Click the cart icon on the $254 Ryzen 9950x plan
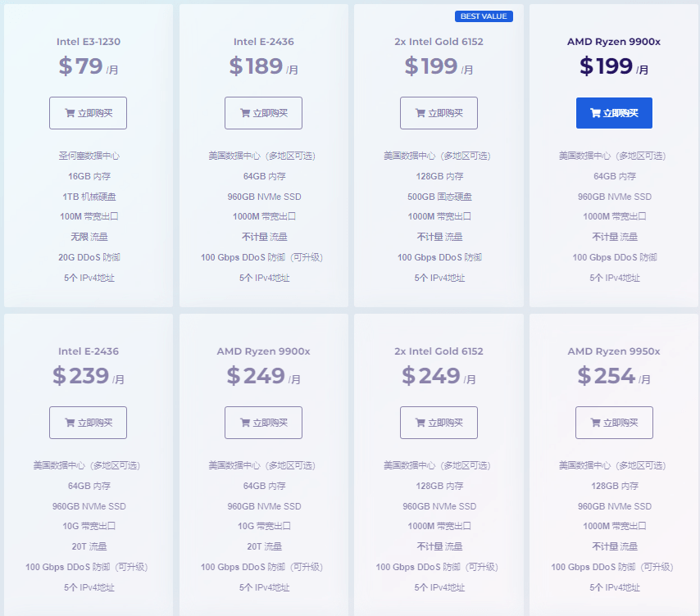700x616 pixels. [596, 423]
